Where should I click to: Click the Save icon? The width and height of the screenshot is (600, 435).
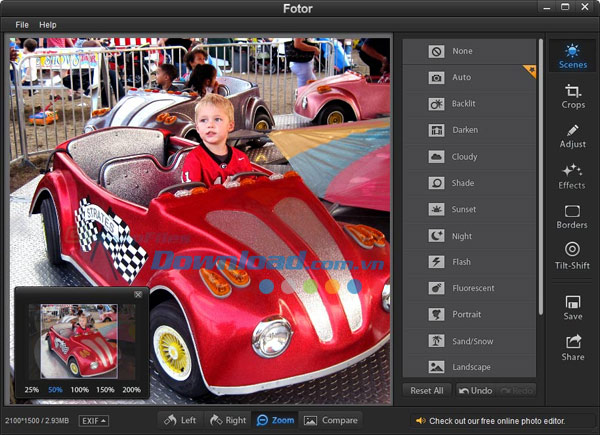point(573,307)
